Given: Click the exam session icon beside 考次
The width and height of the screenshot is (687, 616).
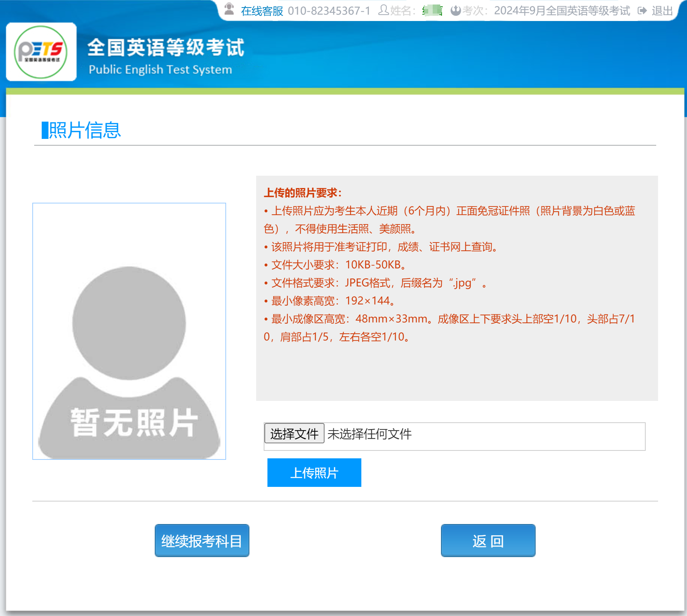Looking at the screenshot, I should [x=455, y=11].
